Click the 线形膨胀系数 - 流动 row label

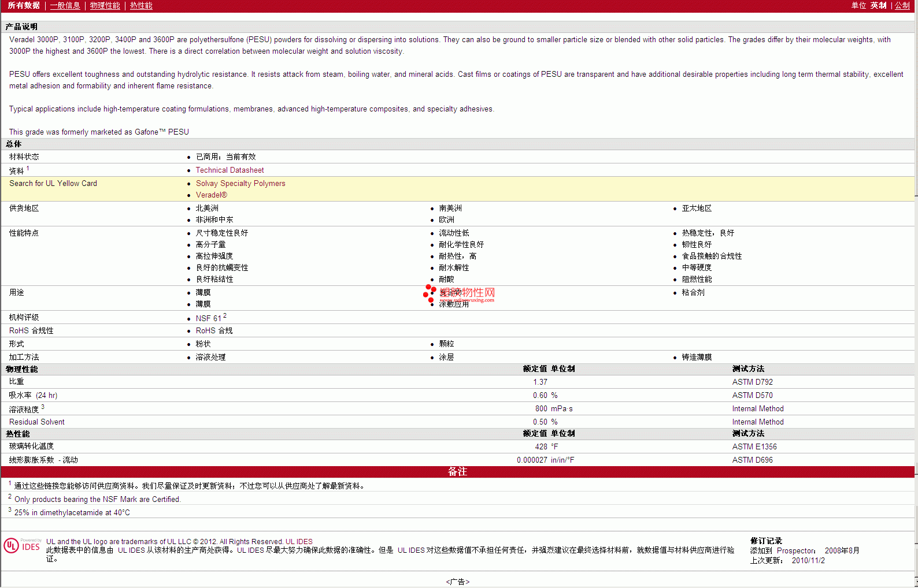[43, 460]
